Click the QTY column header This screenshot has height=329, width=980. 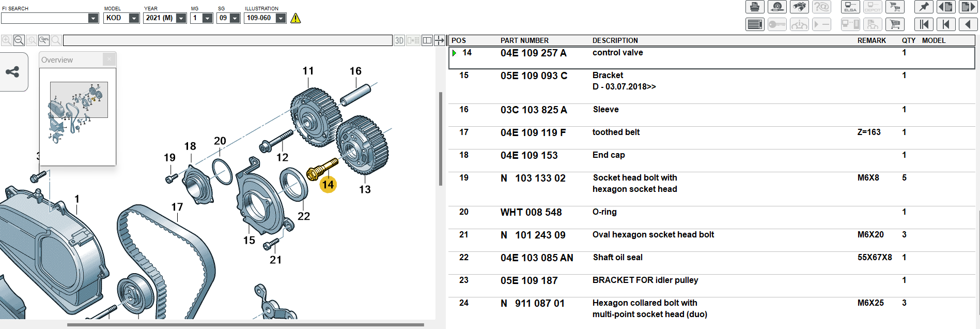(909, 40)
